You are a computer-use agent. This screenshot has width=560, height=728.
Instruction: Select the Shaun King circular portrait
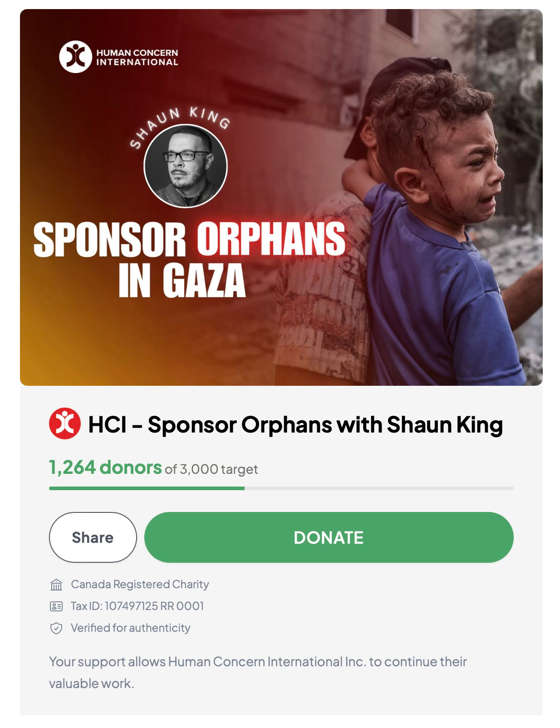click(185, 165)
